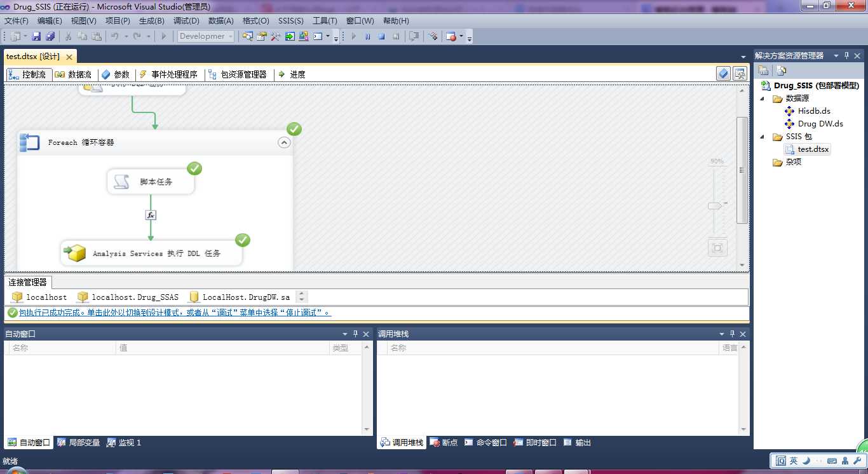Click the Pause debugging button
The width and height of the screenshot is (868, 474).
tap(367, 36)
